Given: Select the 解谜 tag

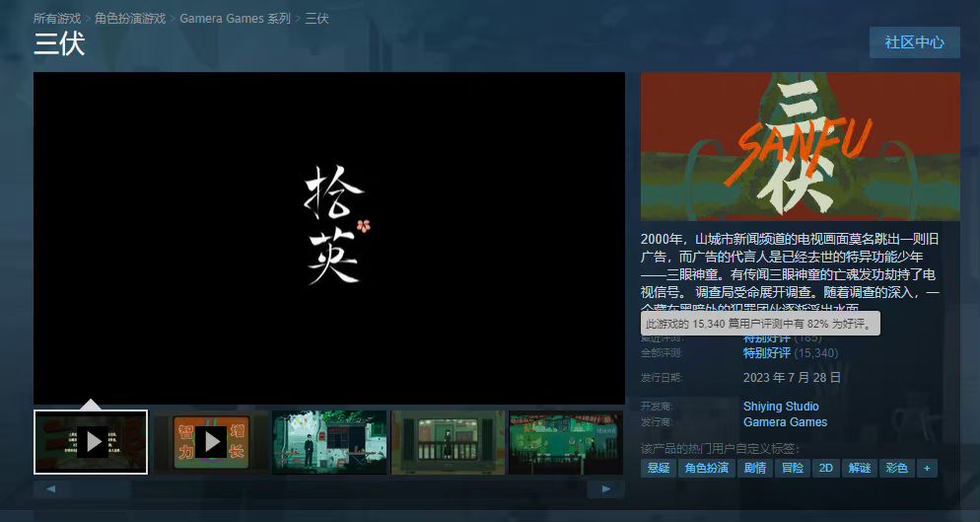Looking at the screenshot, I should [x=860, y=468].
